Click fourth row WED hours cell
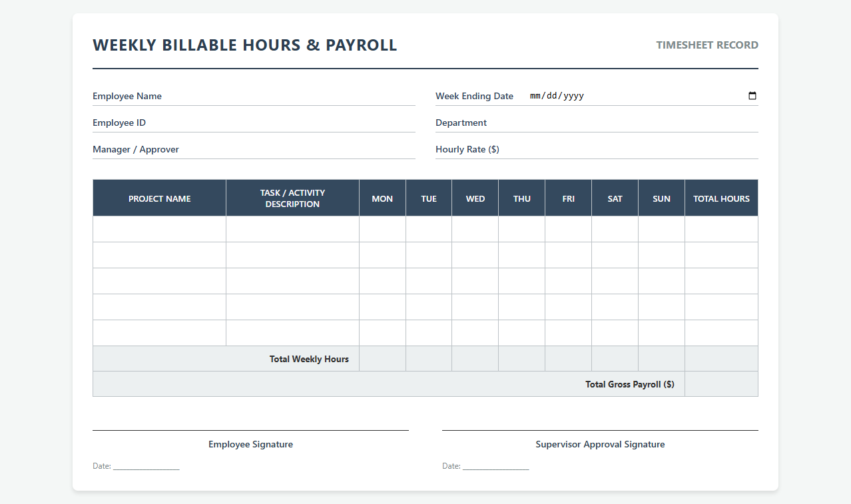 475,307
